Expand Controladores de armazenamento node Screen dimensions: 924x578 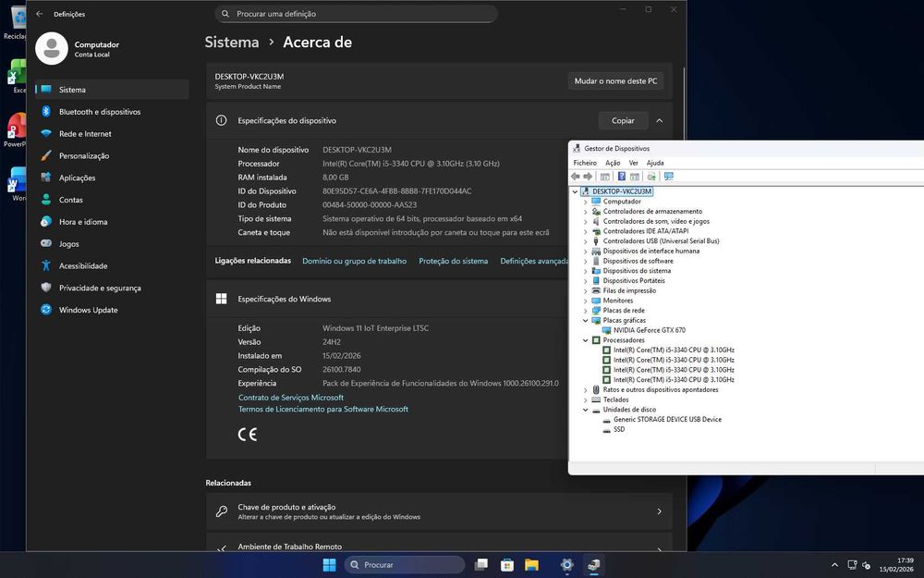585,212
